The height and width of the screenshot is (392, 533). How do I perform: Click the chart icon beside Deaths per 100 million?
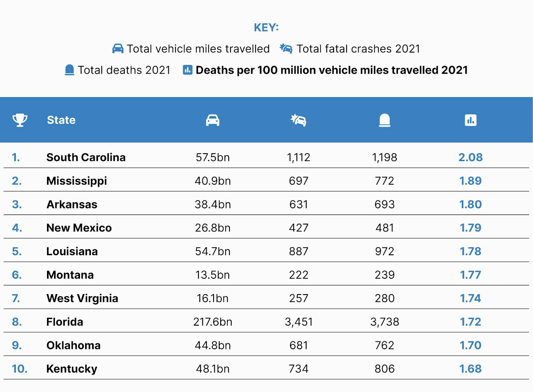pyautogui.click(x=188, y=70)
